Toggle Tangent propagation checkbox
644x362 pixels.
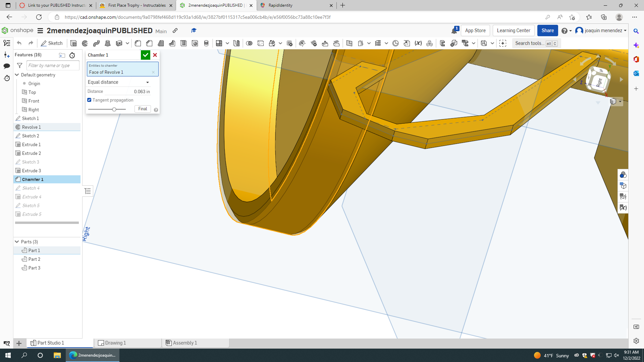(x=89, y=100)
